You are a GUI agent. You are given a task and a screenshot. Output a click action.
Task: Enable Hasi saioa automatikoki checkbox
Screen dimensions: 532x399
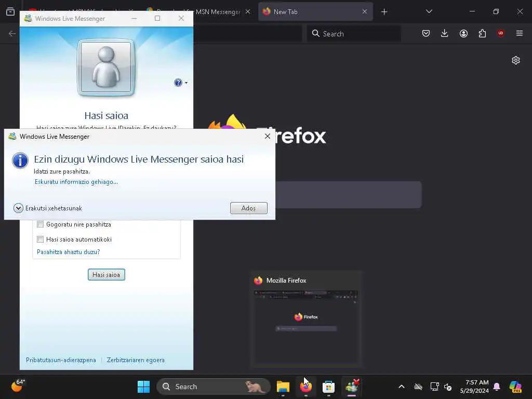pyautogui.click(x=41, y=239)
